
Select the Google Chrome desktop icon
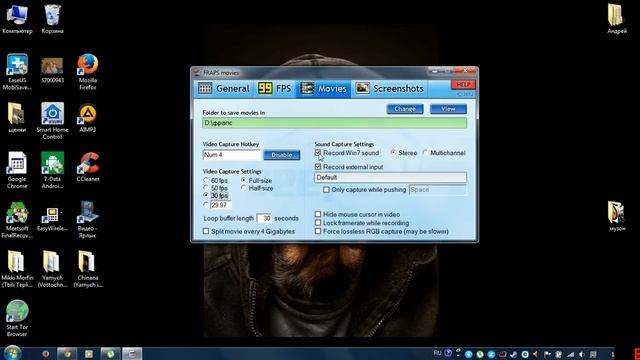[17, 170]
